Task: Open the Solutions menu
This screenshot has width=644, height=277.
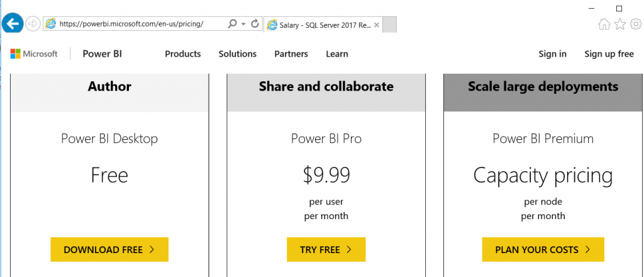Action: [238, 54]
